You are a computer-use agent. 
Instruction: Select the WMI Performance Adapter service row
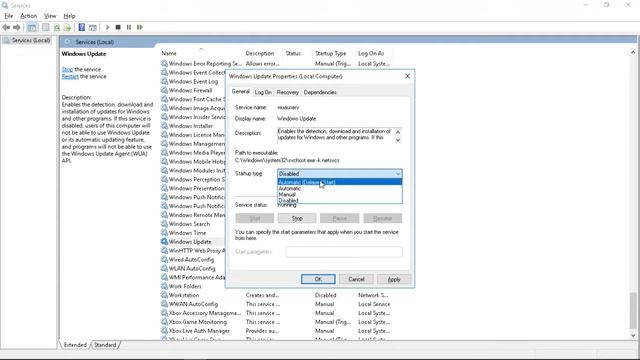point(193,277)
